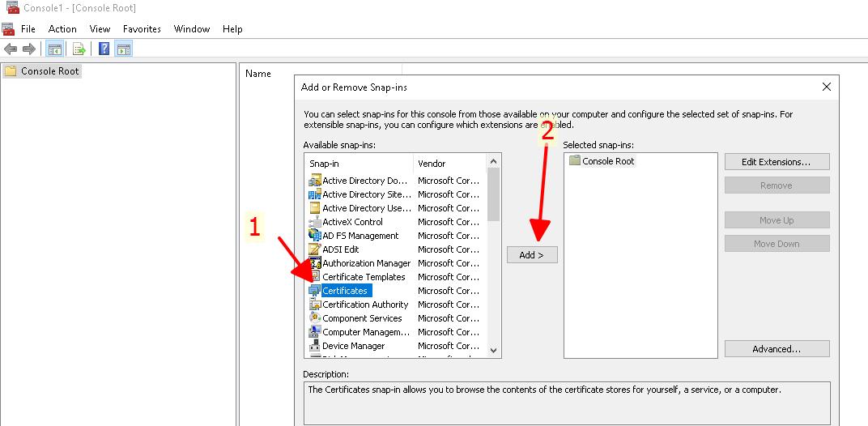Click the Active Directory Users snap-in icon
868x426 pixels.
click(x=315, y=208)
